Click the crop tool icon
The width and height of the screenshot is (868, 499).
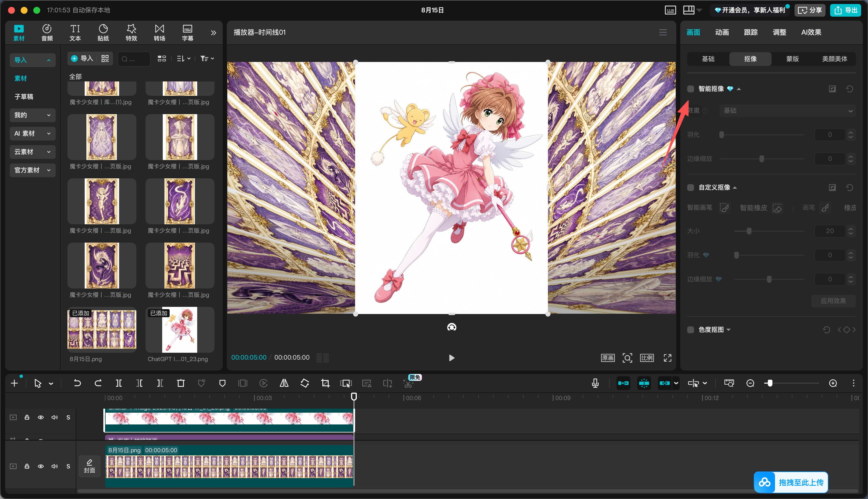click(325, 383)
